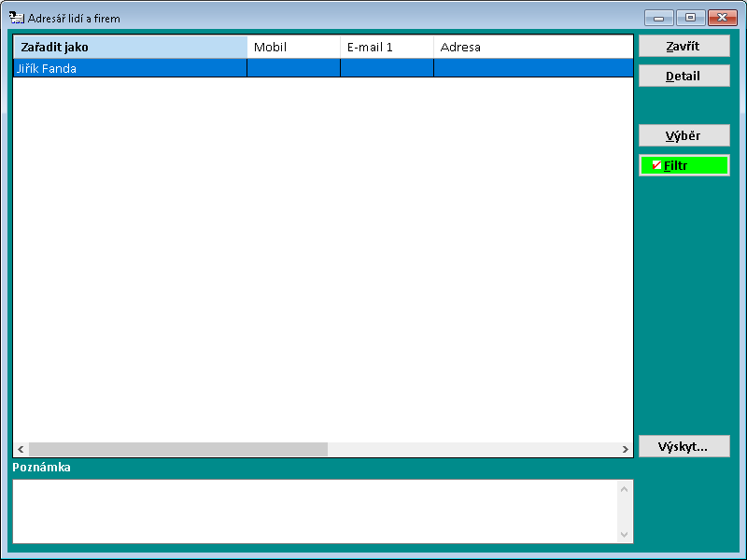Click the Adresa column header

tap(532, 47)
